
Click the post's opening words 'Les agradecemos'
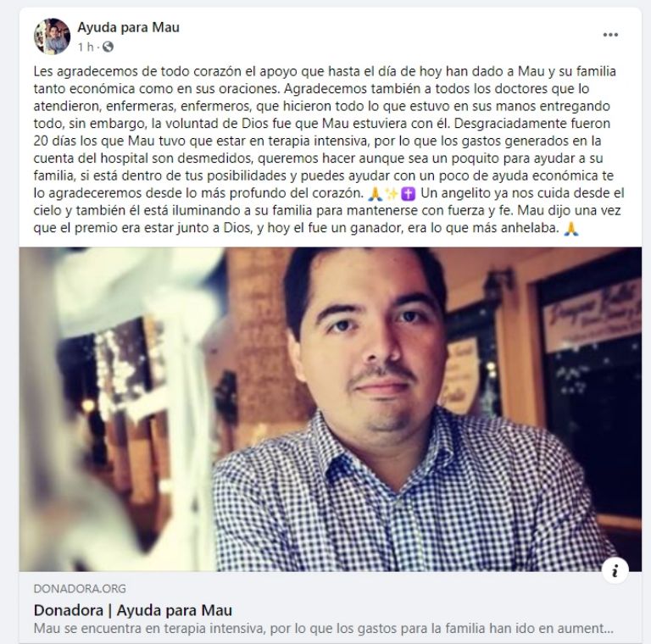(86, 71)
